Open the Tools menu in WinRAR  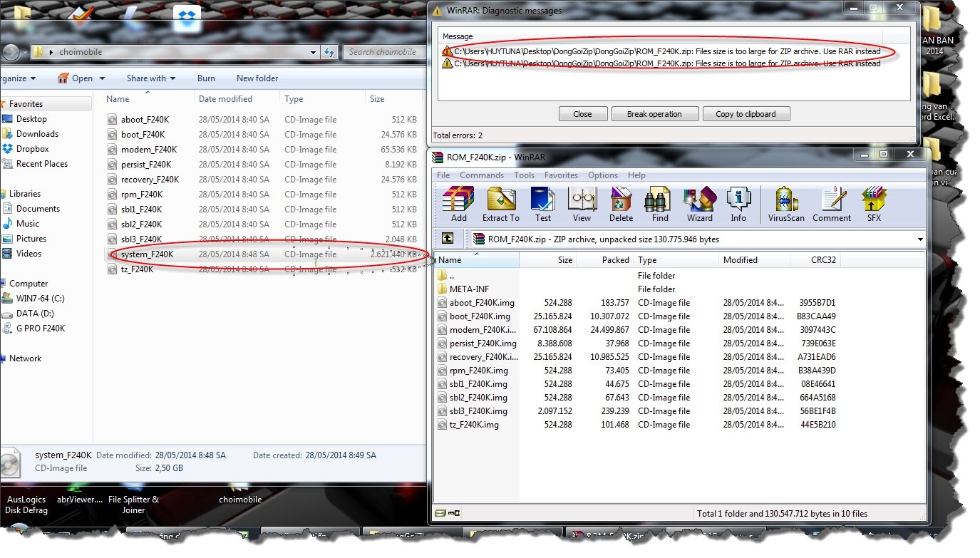pos(524,175)
